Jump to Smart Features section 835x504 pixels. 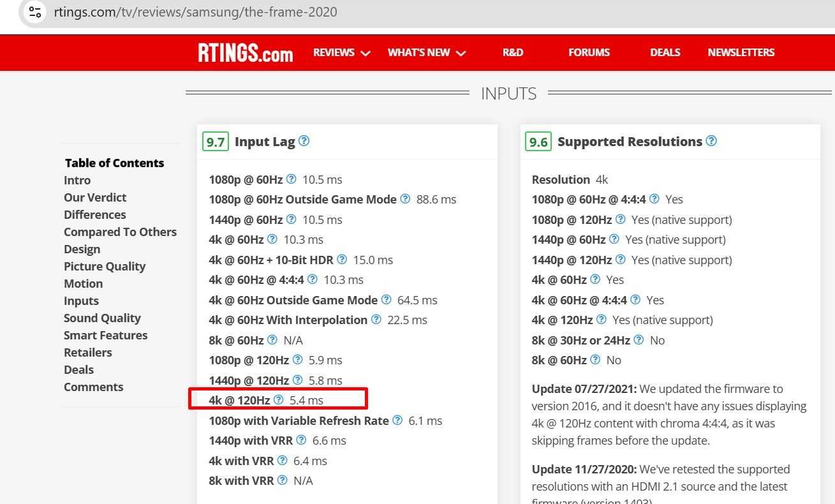click(105, 335)
